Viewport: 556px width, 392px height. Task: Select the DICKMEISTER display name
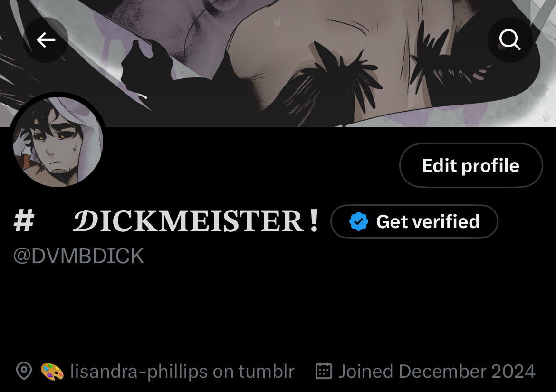[x=196, y=221]
